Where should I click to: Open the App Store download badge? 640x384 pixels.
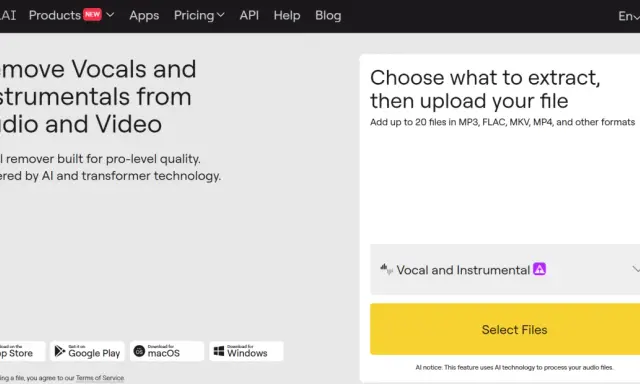click(22, 351)
